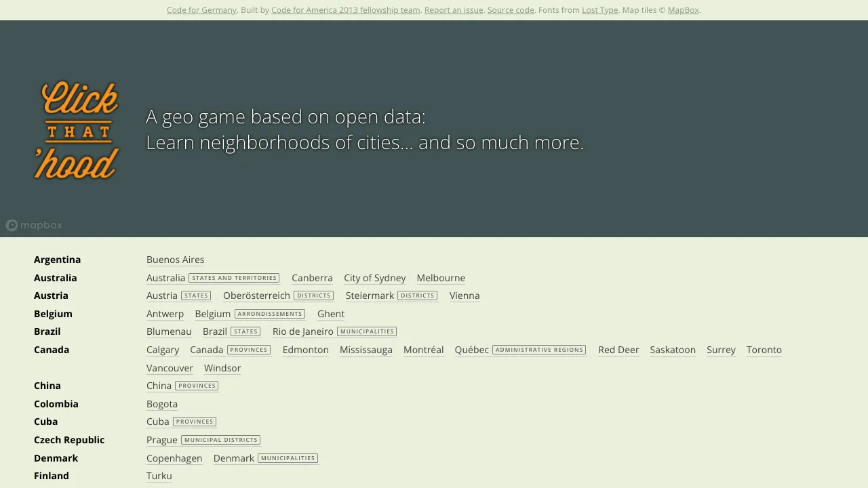This screenshot has height=488, width=868.
Task: Open the Toronto map
Action: [764, 350]
